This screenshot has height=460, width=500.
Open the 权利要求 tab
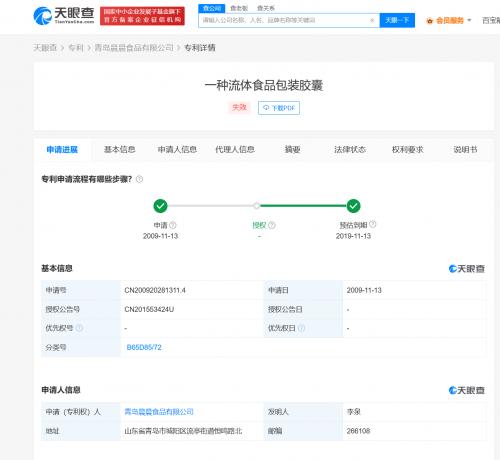pos(408,149)
